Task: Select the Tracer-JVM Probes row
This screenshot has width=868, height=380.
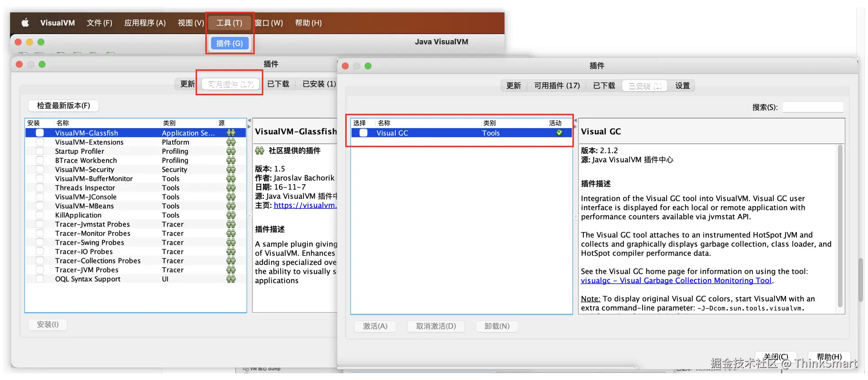Action: coord(136,270)
